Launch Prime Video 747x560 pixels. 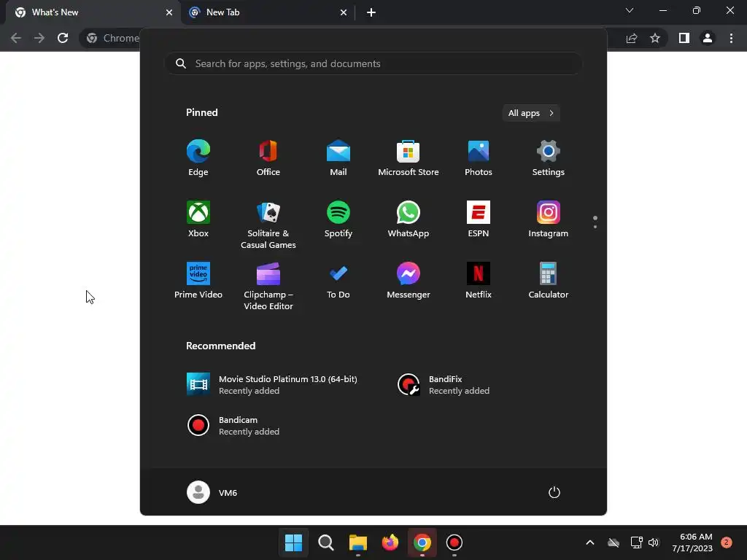[x=198, y=281]
